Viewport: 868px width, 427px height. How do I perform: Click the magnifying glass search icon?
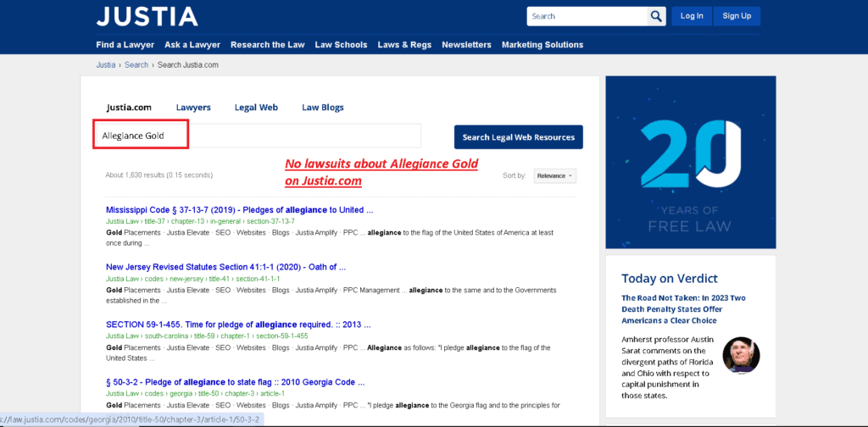[656, 16]
